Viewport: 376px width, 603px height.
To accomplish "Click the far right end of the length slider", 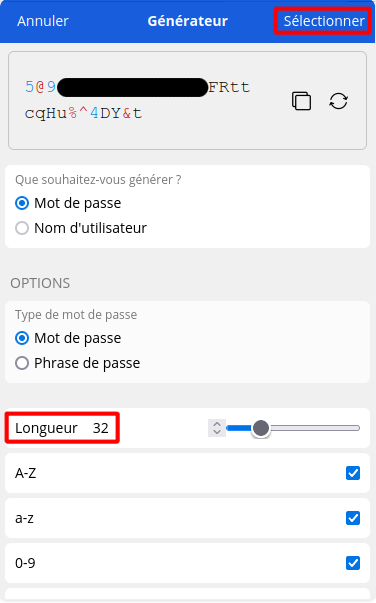I will click(x=358, y=428).
